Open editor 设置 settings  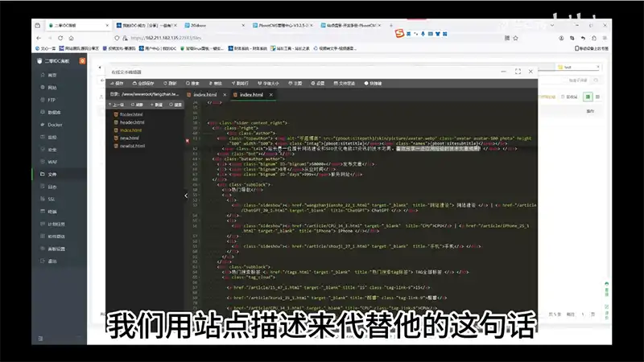pos(318,83)
